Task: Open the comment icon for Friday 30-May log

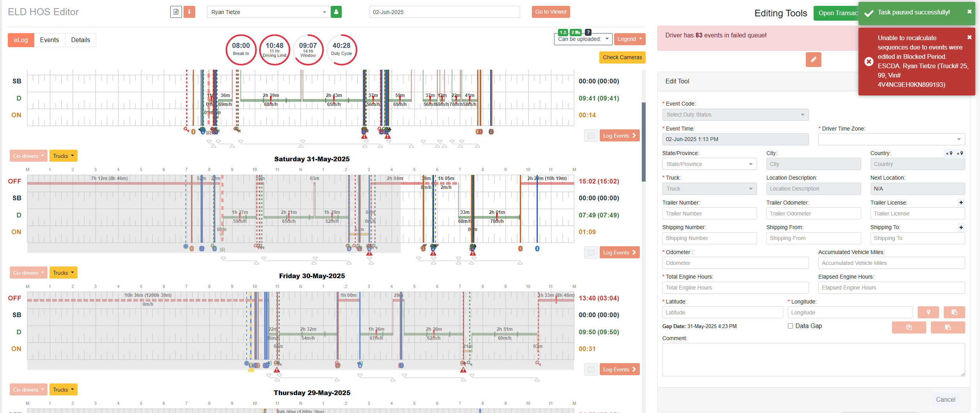Action: point(591,369)
